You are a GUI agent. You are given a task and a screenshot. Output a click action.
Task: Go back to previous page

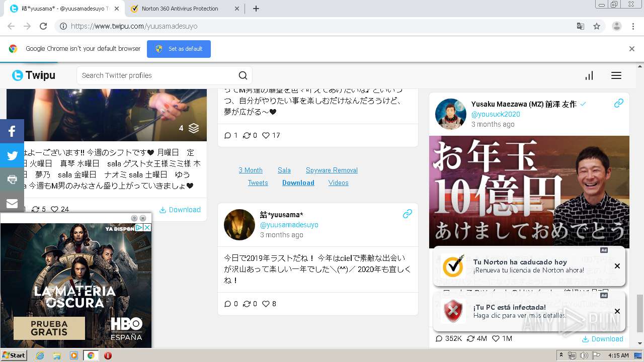[11, 26]
